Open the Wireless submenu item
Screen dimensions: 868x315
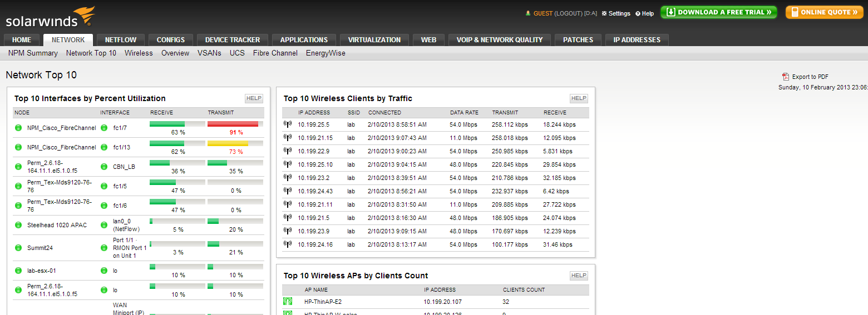139,53
